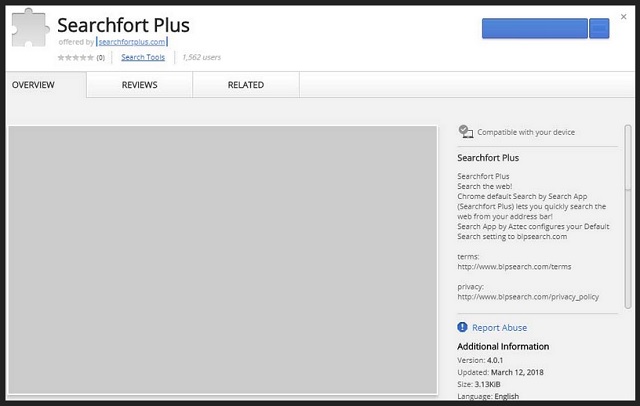Click the 'Additional Information' heading
The image size is (640, 406).
pyautogui.click(x=503, y=346)
